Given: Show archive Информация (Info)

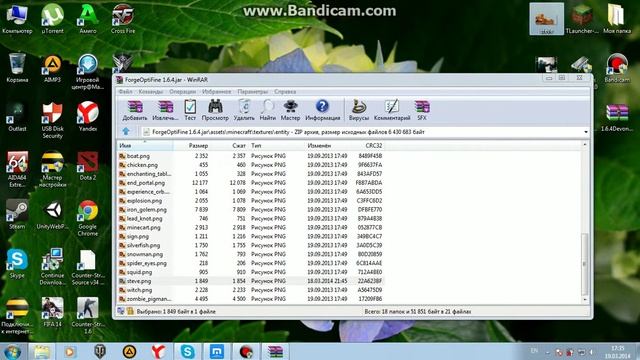Looking at the screenshot, I should (x=322, y=110).
